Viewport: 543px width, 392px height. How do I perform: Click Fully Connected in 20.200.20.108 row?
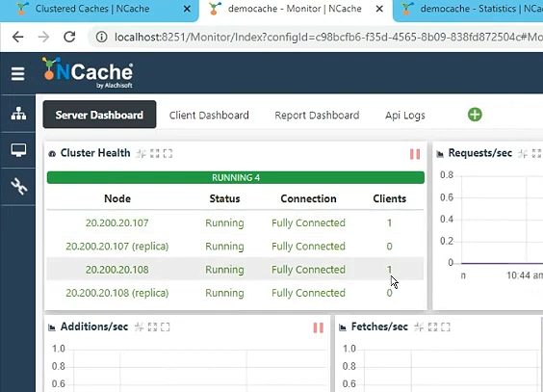point(308,270)
